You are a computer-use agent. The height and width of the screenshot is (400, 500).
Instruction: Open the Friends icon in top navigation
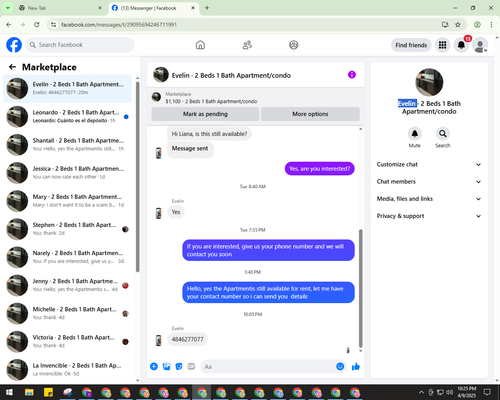(x=247, y=45)
